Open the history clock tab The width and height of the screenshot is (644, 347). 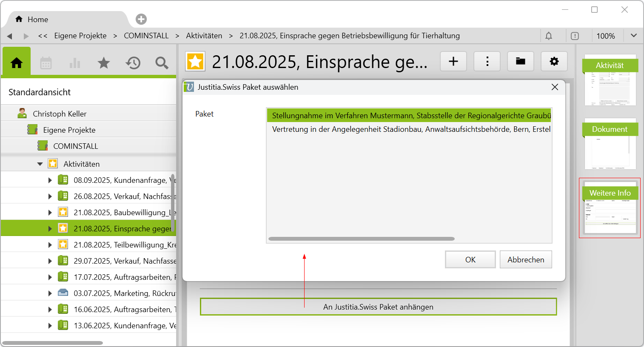click(x=133, y=63)
